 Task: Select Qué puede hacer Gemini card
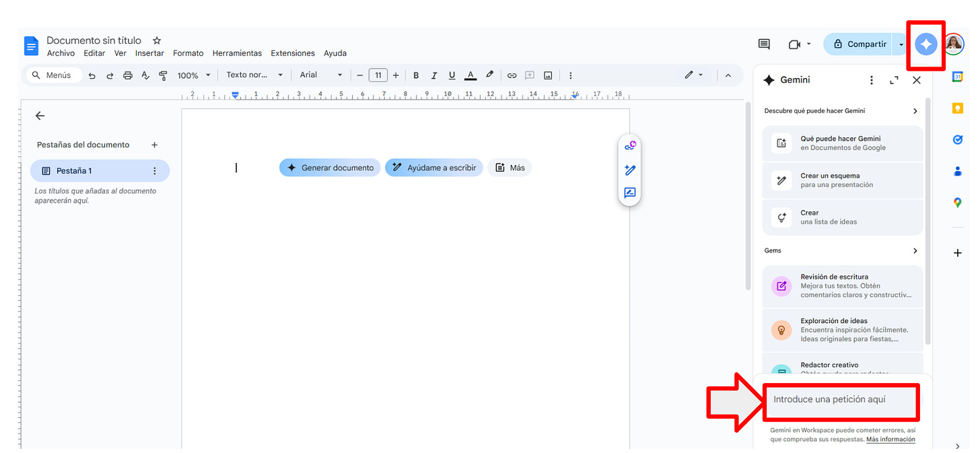pyautogui.click(x=843, y=143)
